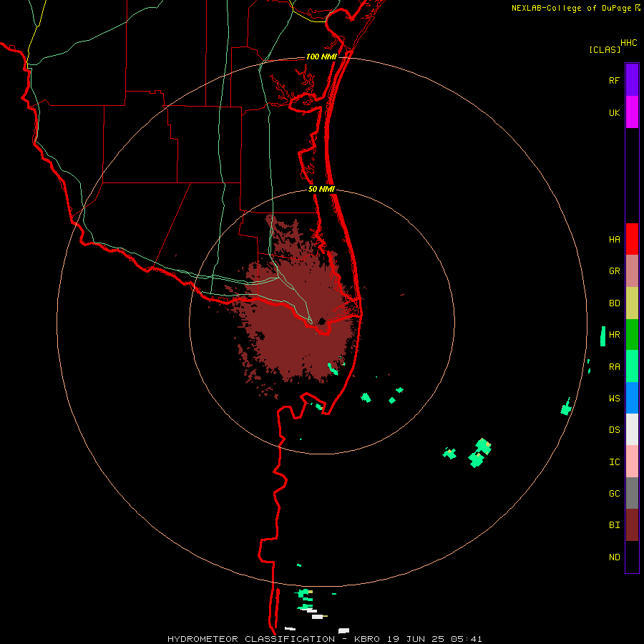Click the HHC product code label
This screenshot has width=644, height=644.
(x=628, y=43)
